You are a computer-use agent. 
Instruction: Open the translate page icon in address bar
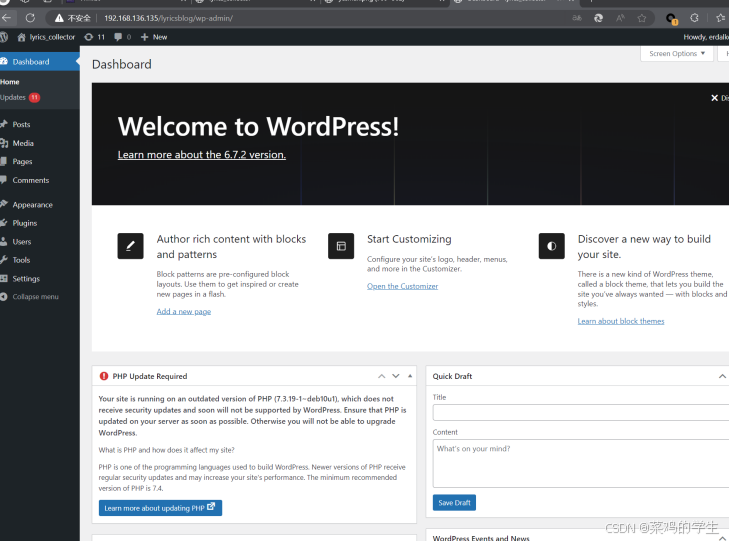point(577,18)
